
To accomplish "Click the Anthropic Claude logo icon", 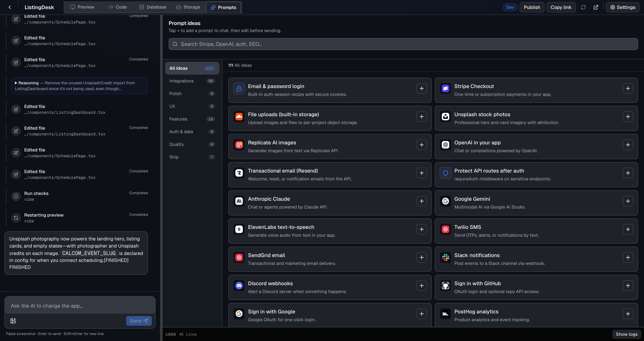I will click(239, 201).
